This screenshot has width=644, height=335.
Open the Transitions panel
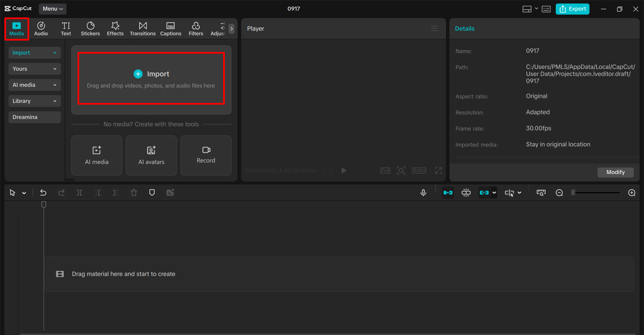tap(143, 29)
